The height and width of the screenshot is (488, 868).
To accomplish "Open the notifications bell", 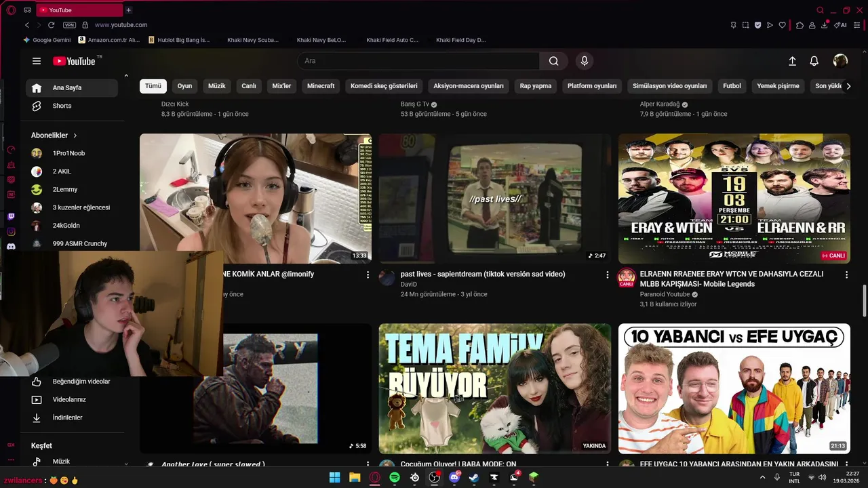I will click(814, 61).
